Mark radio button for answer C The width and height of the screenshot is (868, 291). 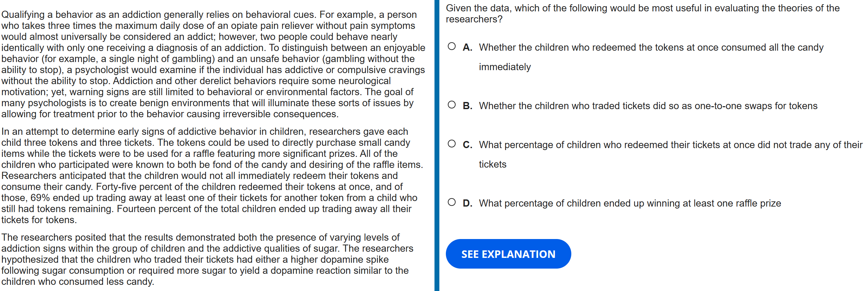click(x=451, y=144)
